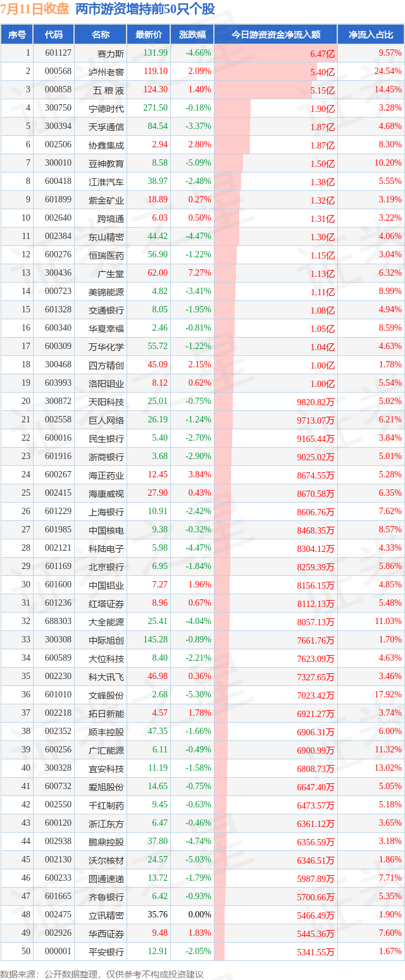
Task: Click the title 两市游资增持前50只个股
Action: (145, 9)
